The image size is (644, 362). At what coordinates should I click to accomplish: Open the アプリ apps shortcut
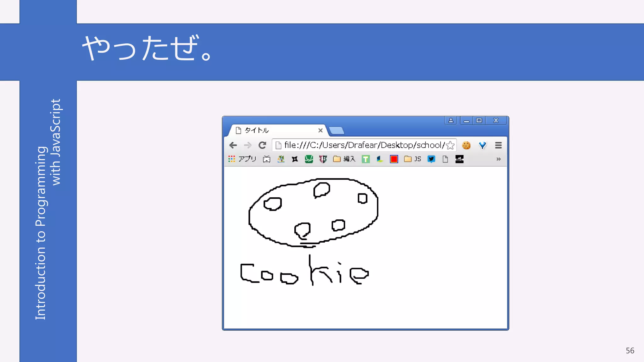click(242, 159)
